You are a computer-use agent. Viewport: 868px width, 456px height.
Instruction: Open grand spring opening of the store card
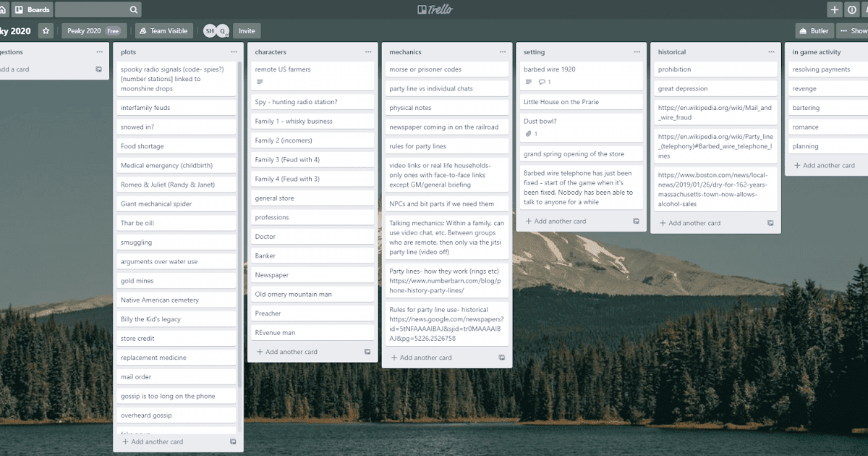(x=582, y=154)
